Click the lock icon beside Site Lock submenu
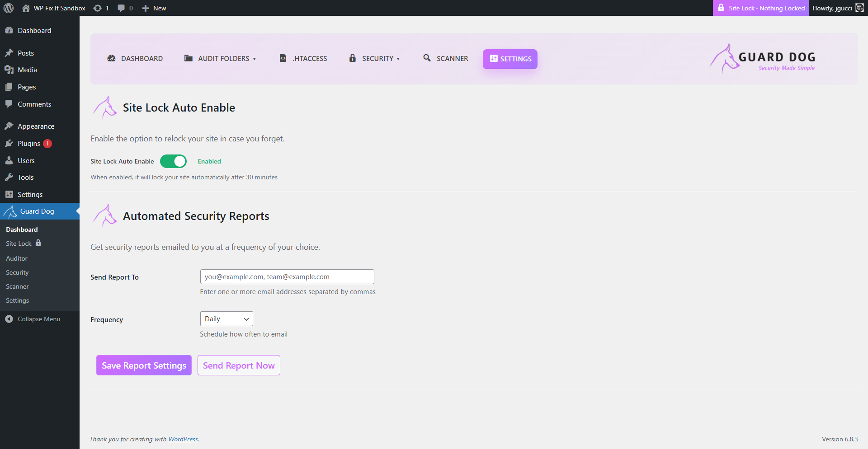The width and height of the screenshot is (868, 449). click(38, 243)
